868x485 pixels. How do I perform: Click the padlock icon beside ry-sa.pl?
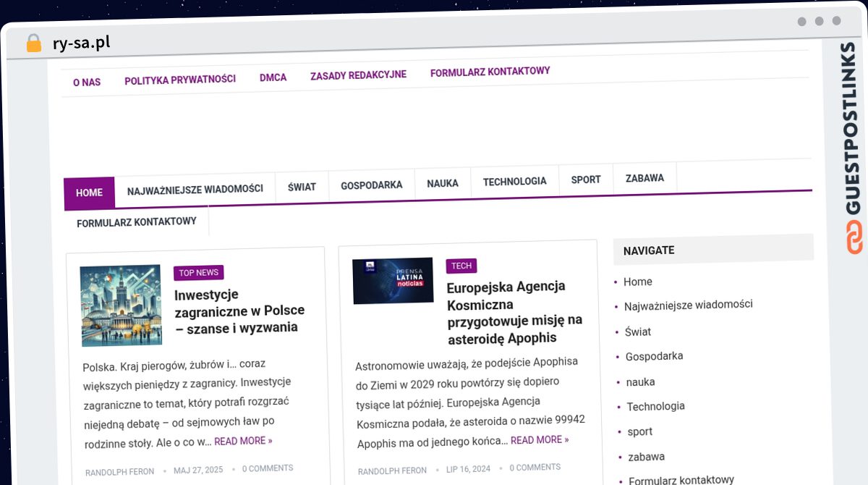[x=33, y=43]
